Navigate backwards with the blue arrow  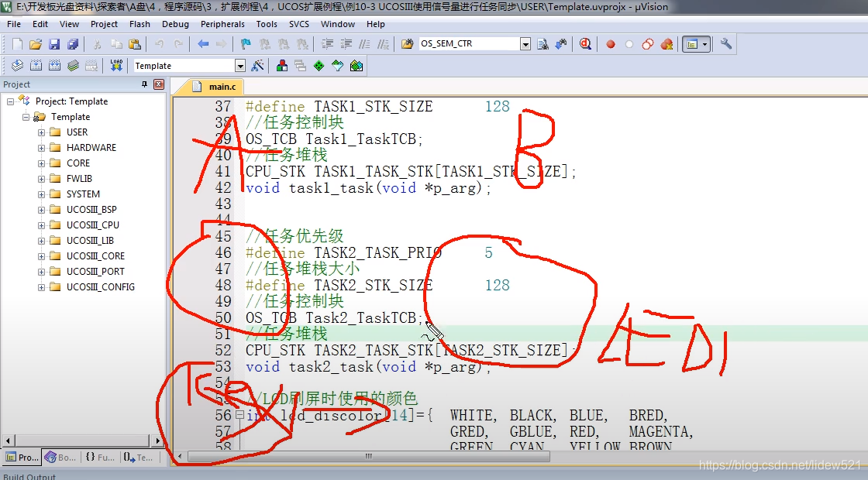203,44
